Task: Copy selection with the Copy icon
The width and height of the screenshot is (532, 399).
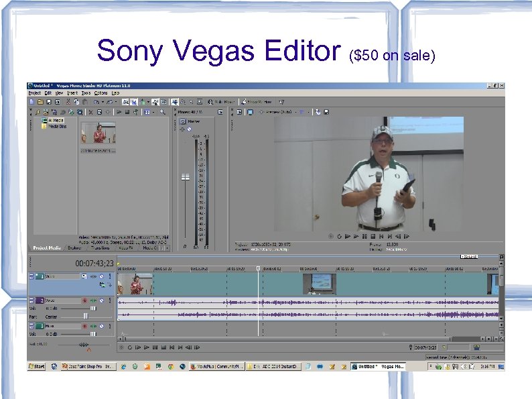Action: coord(76,102)
